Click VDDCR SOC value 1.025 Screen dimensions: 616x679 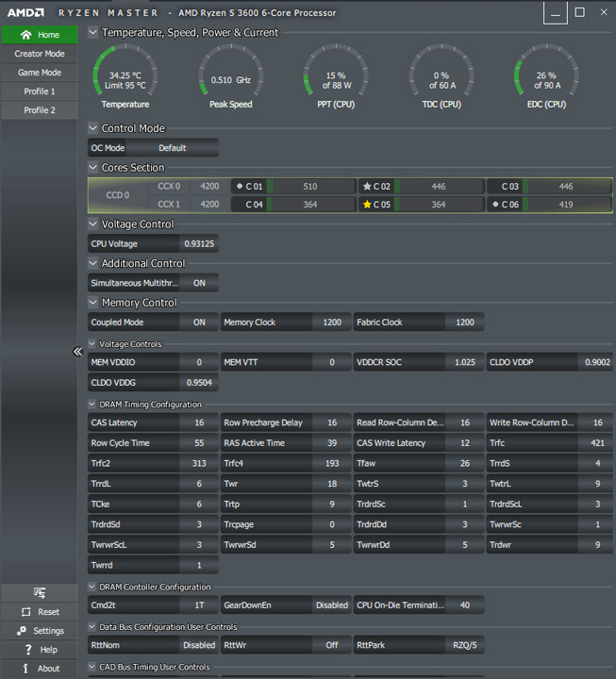(x=465, y=362)
